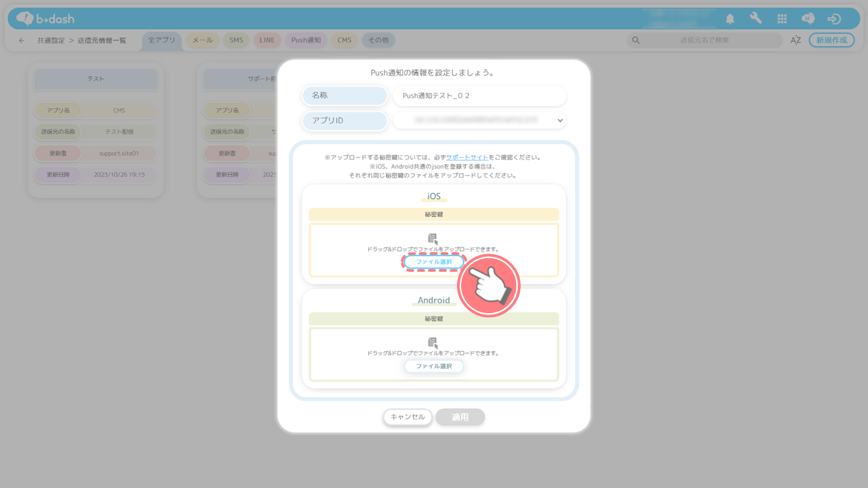This screenshot has width=868, height=488.
Task: Click the chat support icon
Action: click(808, 19)
